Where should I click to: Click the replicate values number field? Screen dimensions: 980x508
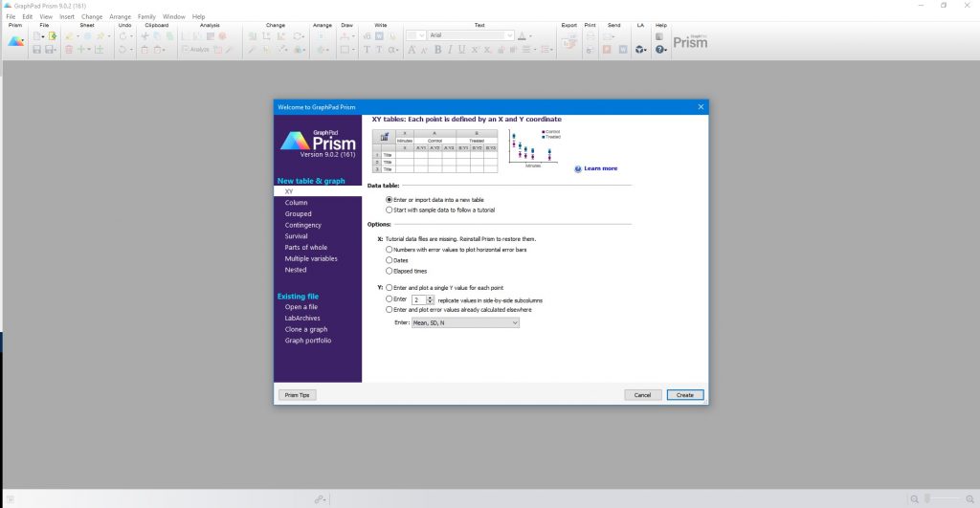(x=419, y=300)
